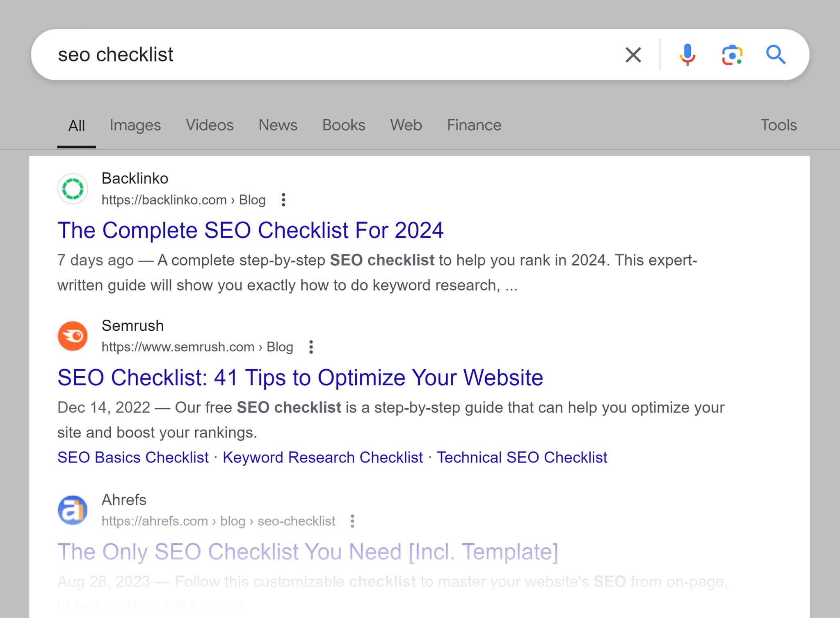Expand the Books search filter
Image resolution: width=840 pixels, height=618 pixels.
[344, 125]
